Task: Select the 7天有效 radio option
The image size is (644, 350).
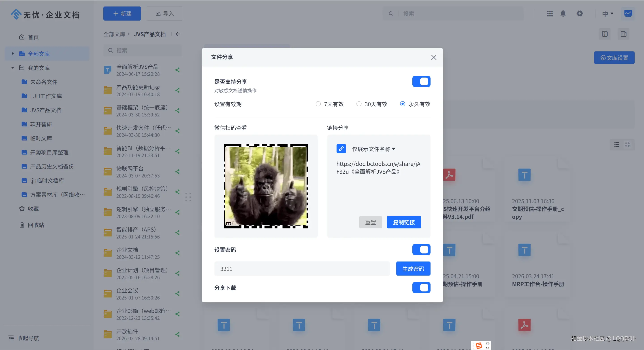Action: coord(318,104)
